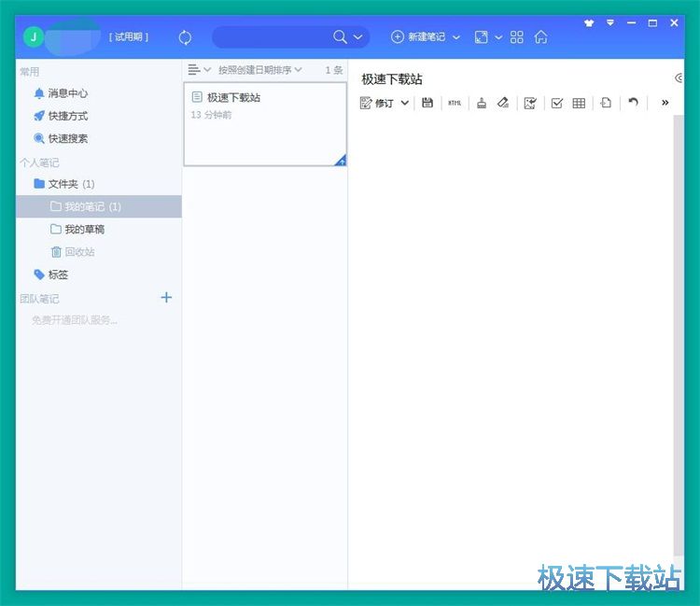Click the 修订 revise edit button
700x606 pixels.
click(x=376, y=103)
